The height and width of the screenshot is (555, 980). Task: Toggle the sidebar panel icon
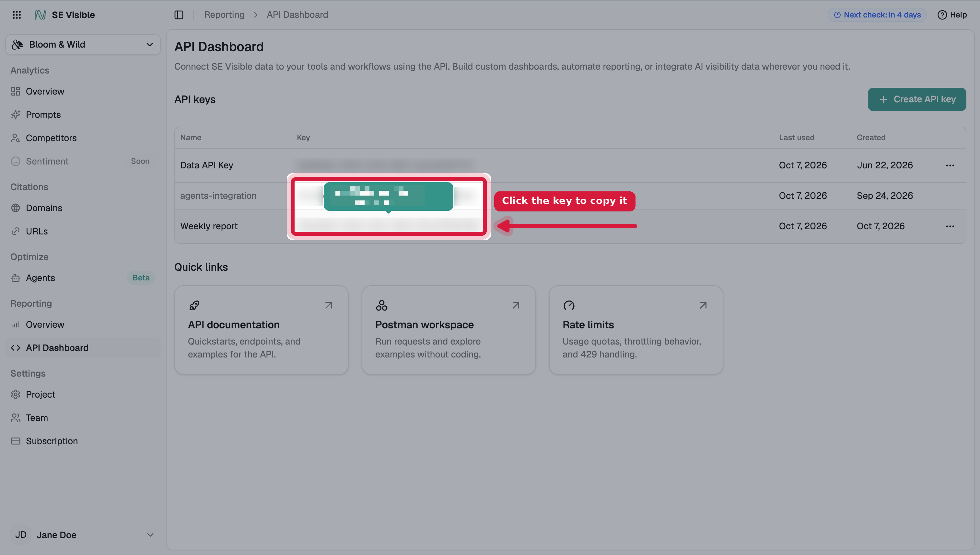click(179, 15)
